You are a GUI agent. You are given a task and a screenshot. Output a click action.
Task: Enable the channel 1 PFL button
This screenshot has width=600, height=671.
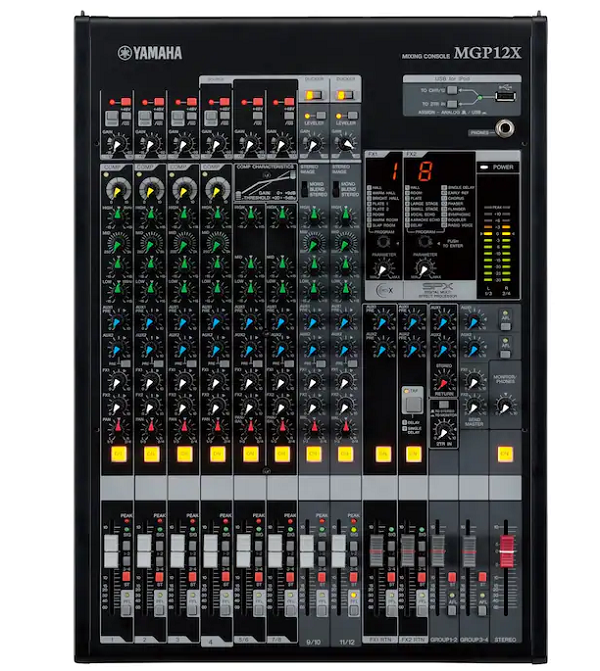click(x=126, y=609)
